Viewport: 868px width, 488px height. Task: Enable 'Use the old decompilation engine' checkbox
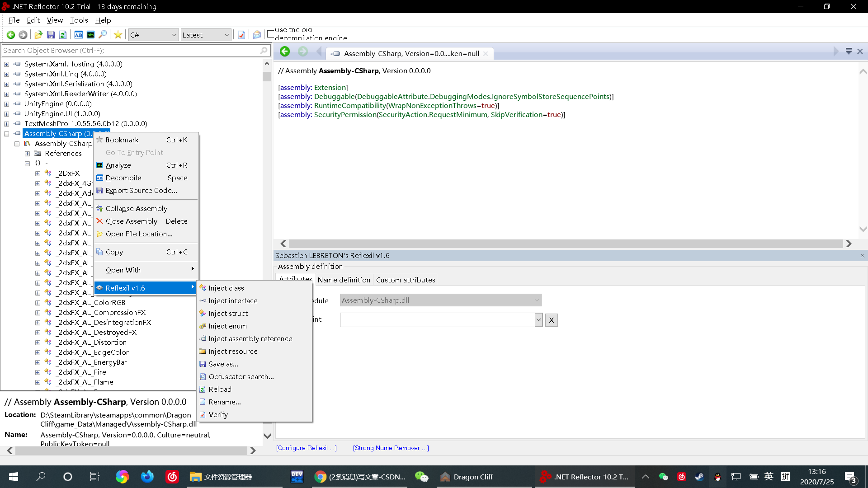271,34
